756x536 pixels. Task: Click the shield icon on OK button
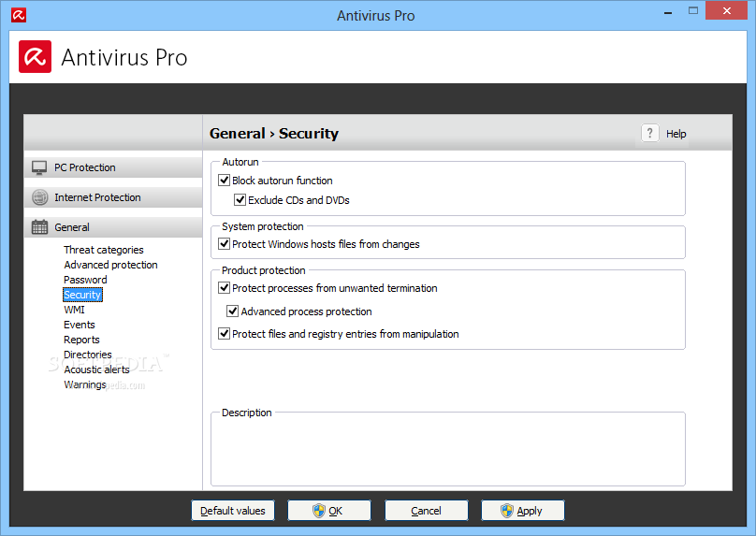coord(319,511)
